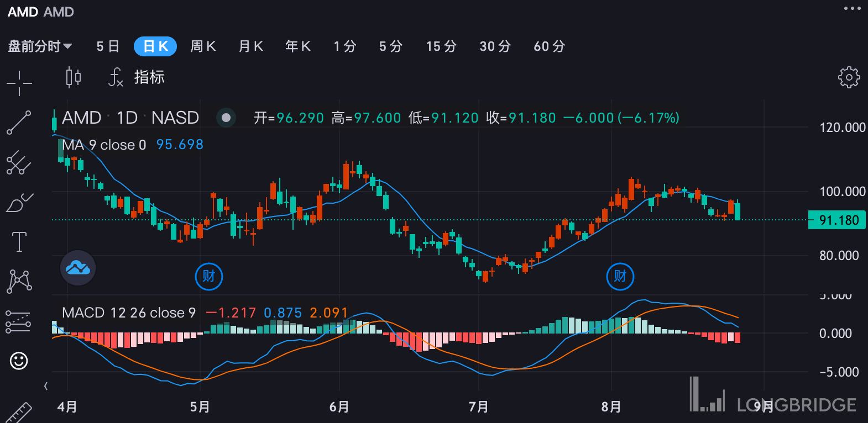
Task: Click the AMD ticker header at top
Action: click(x=40, y=12)
